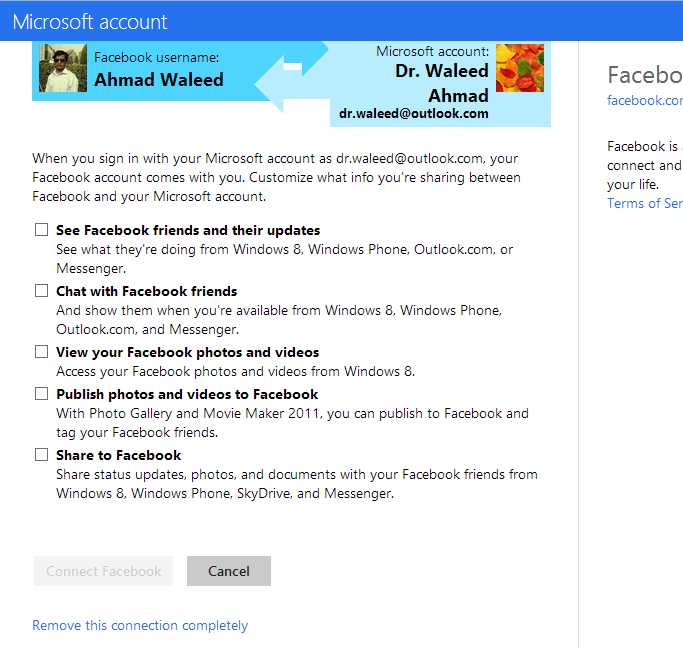Click text 'With Photo Gallery and Movie Maker'

[170, 413]
